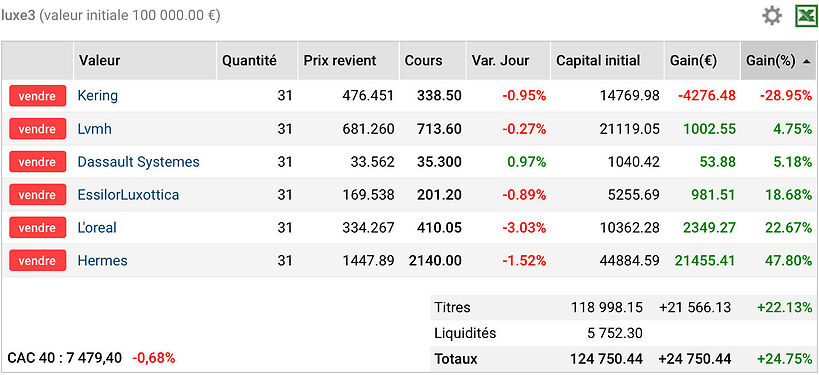819x375 pixels.
Task: Toggle sort arrow on Gain(%) column
Action: (x=807, y=62)
